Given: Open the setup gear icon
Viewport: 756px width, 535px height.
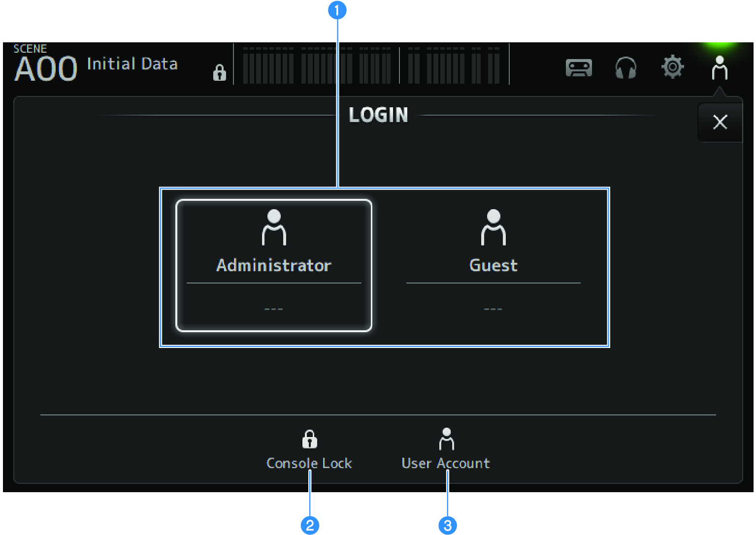Looking at the screenshot, I should 672,68.
